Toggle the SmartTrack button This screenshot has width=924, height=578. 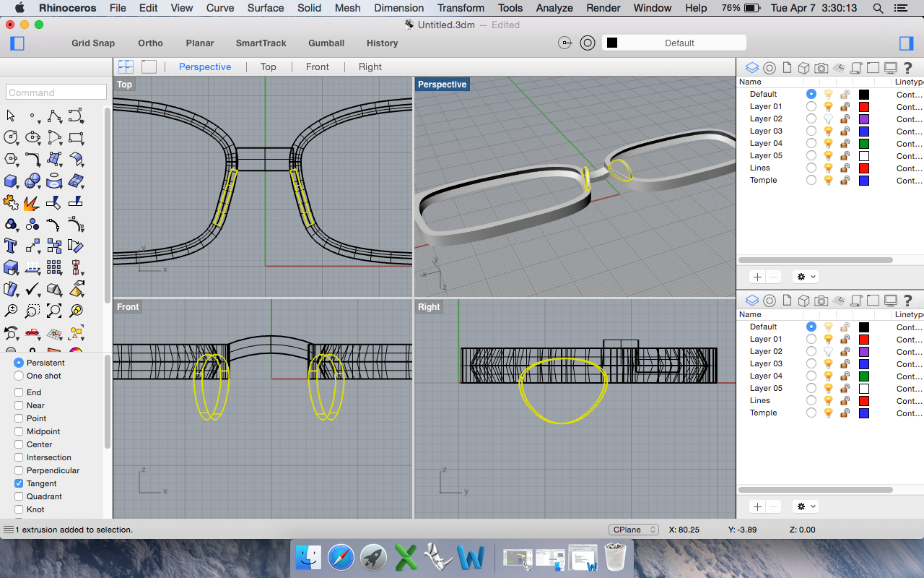[261, 43]
